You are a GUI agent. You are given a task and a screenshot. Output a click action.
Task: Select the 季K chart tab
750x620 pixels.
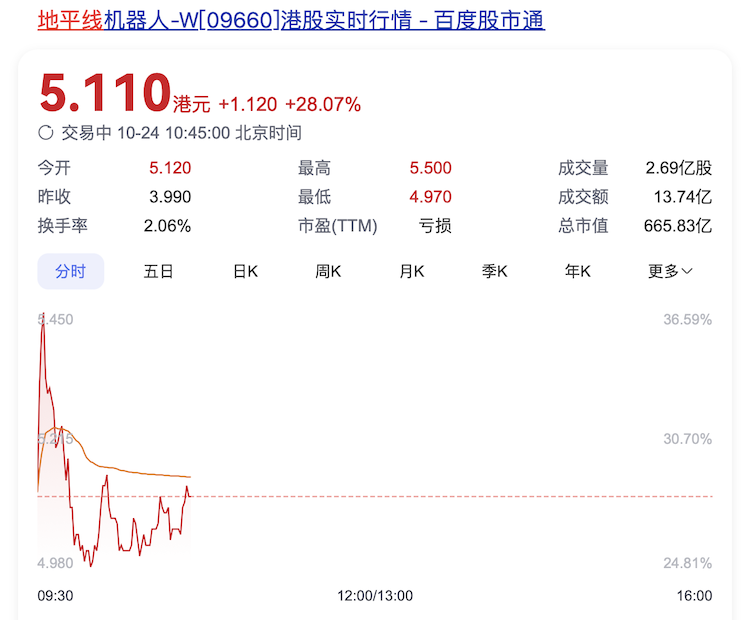coord(495,271)
